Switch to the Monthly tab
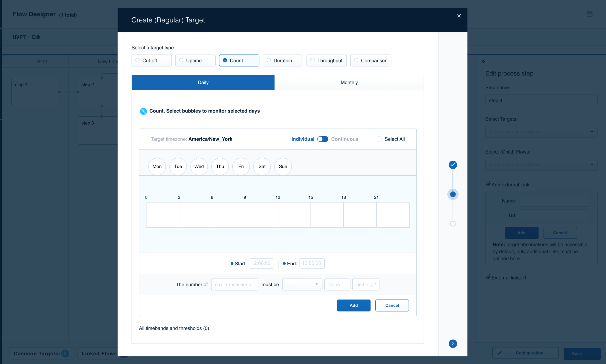The height and width of the screenshot is (364, 606). 349,83
